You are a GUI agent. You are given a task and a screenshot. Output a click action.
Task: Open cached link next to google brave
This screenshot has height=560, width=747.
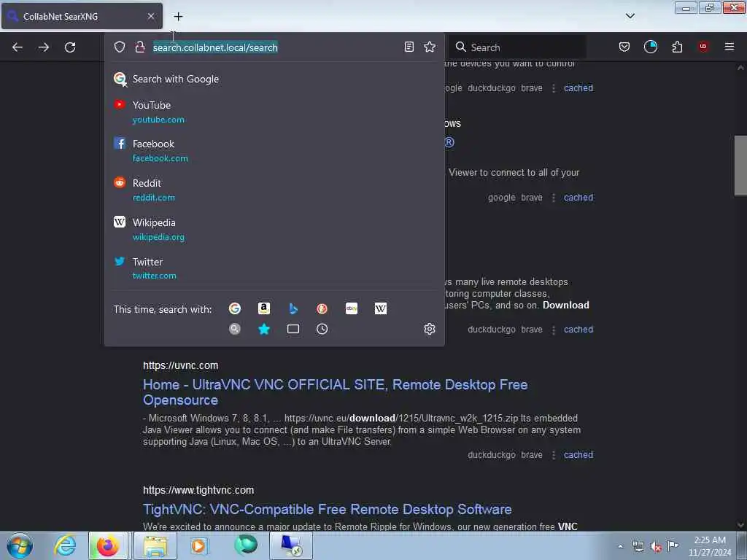(578, 198)
